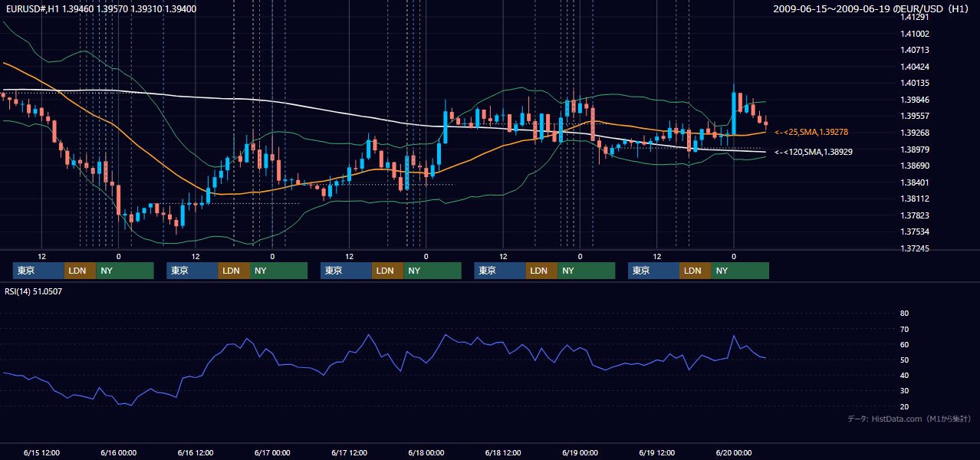Click the RSI axis value 40
The image size is (980, 460).
click(904, 376)
